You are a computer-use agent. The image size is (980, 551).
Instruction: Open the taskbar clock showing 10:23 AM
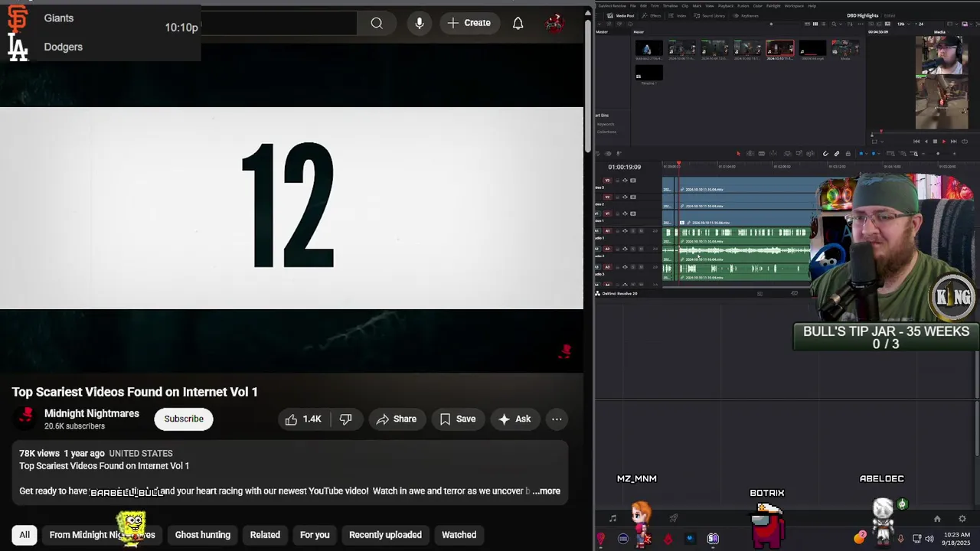click(x=956, y=539)
